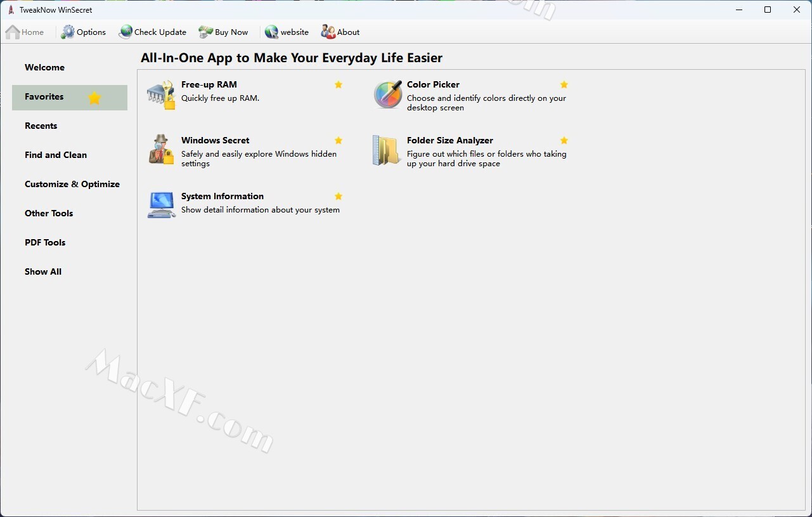Click the TweakNow app icon in title bar
Image resolution: width=812 pixels, height=517 pixels.
(x=11, y=10)
